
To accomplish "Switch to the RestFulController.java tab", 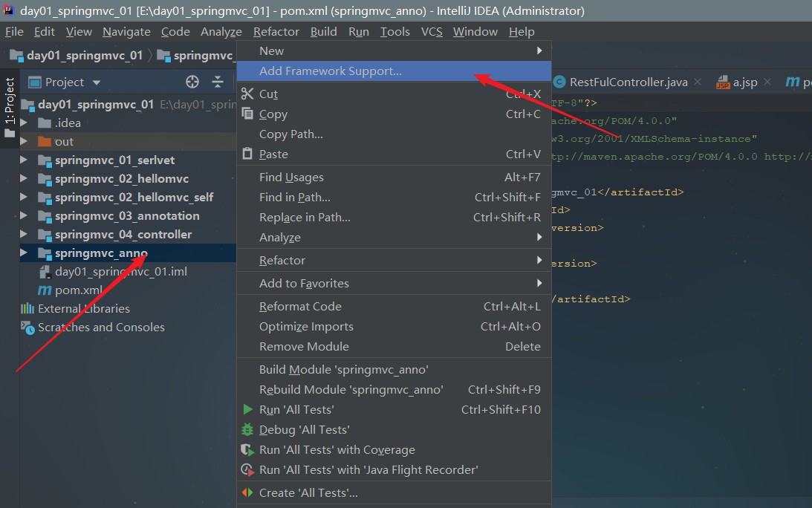I will (x=629, y=82).
